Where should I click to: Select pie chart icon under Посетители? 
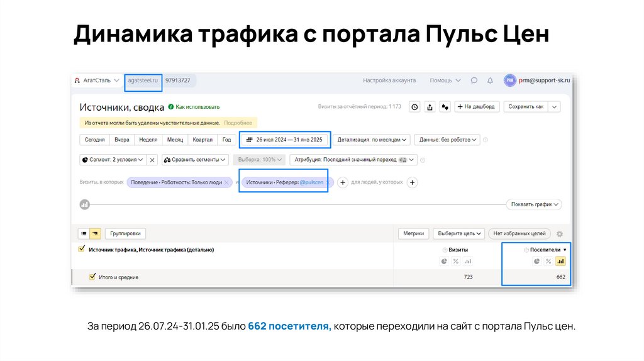coord(537,261)
